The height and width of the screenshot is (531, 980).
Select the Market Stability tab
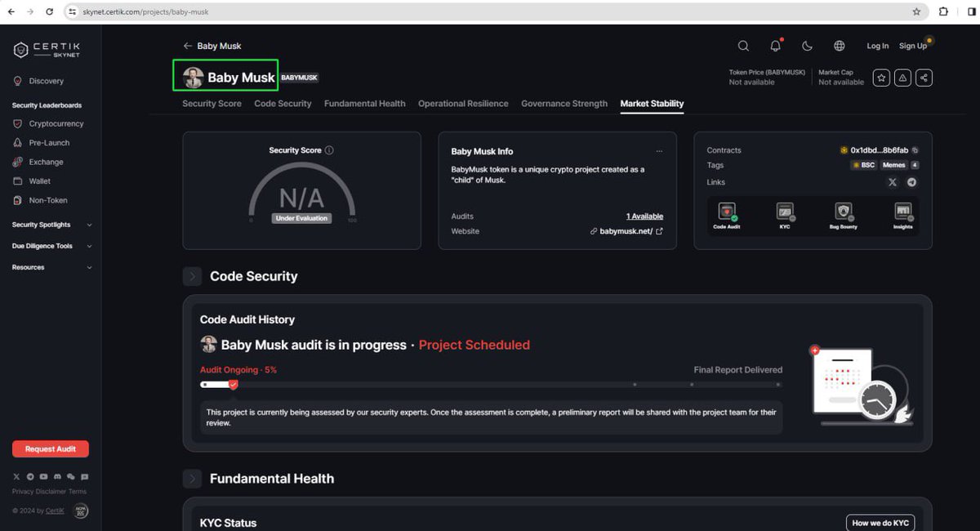[x=652, y=104]
